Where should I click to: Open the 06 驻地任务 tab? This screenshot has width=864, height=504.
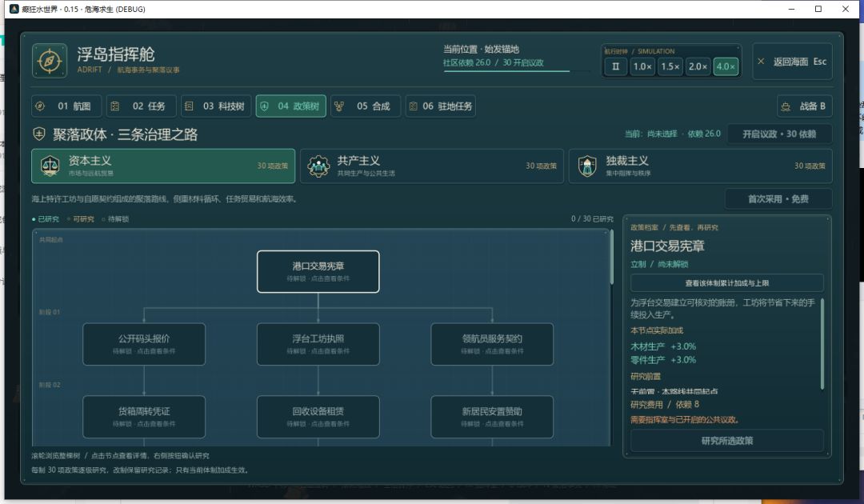[x=440, y=106]
